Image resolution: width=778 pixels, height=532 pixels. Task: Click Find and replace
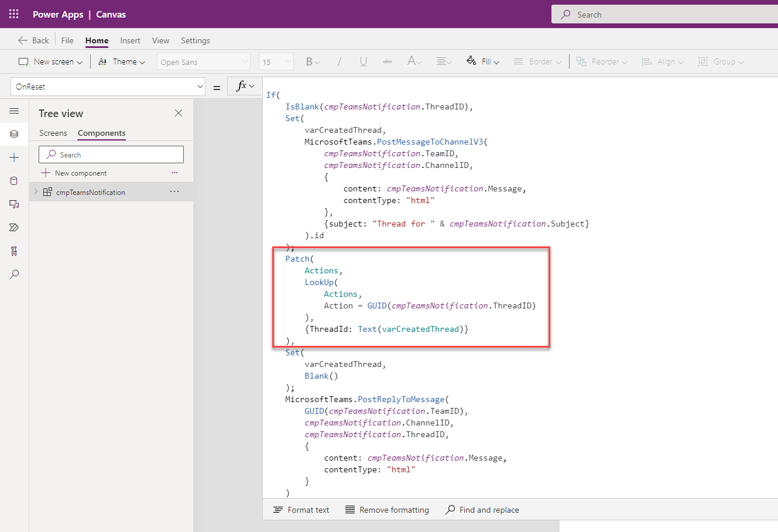click(482, 510)
